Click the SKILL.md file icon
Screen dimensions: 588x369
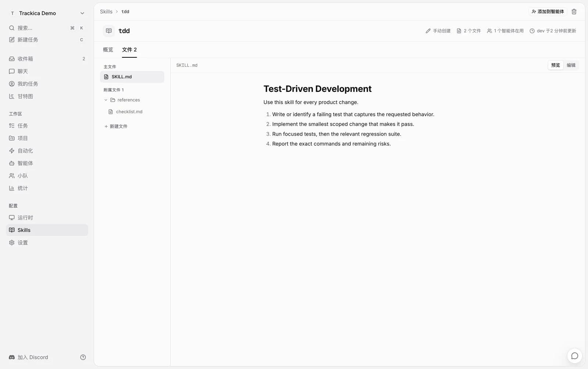click(106, 77)
